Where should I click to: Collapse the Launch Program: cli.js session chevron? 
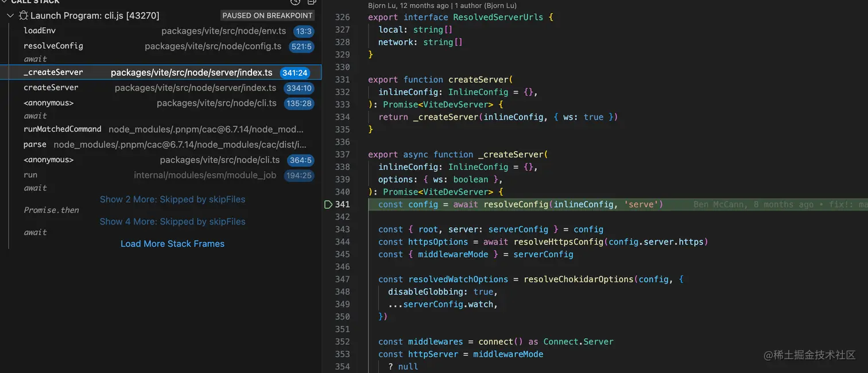click(x=10, y=16)
